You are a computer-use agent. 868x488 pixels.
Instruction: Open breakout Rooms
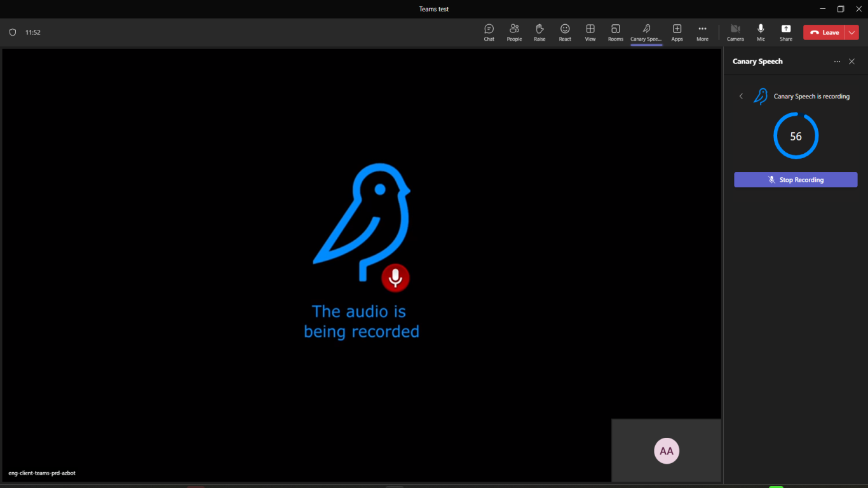coord(616,32)
